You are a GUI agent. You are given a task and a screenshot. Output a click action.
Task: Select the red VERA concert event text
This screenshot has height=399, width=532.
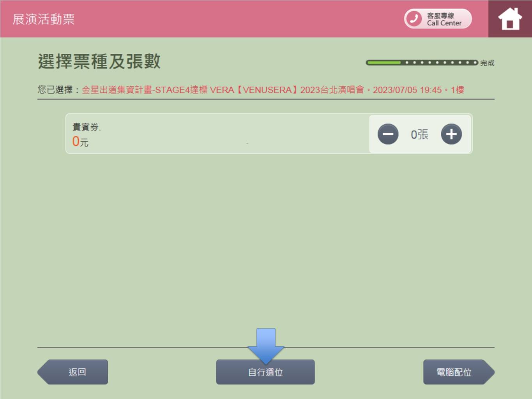(x=273, y=90)
